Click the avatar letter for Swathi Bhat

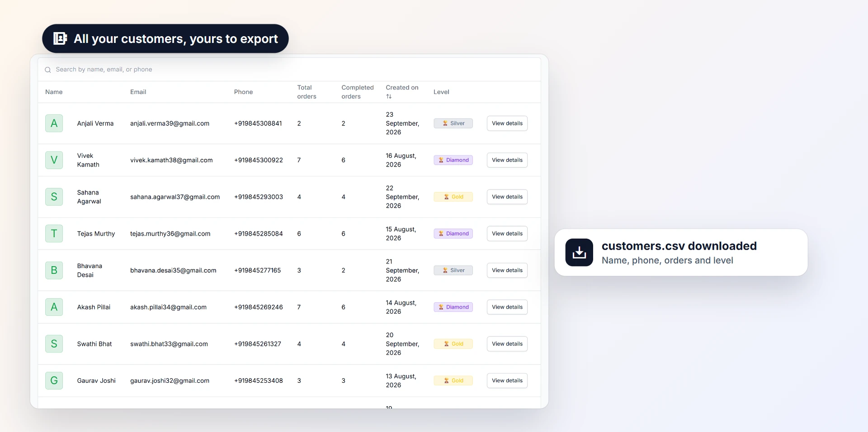(x=54, y=344)
